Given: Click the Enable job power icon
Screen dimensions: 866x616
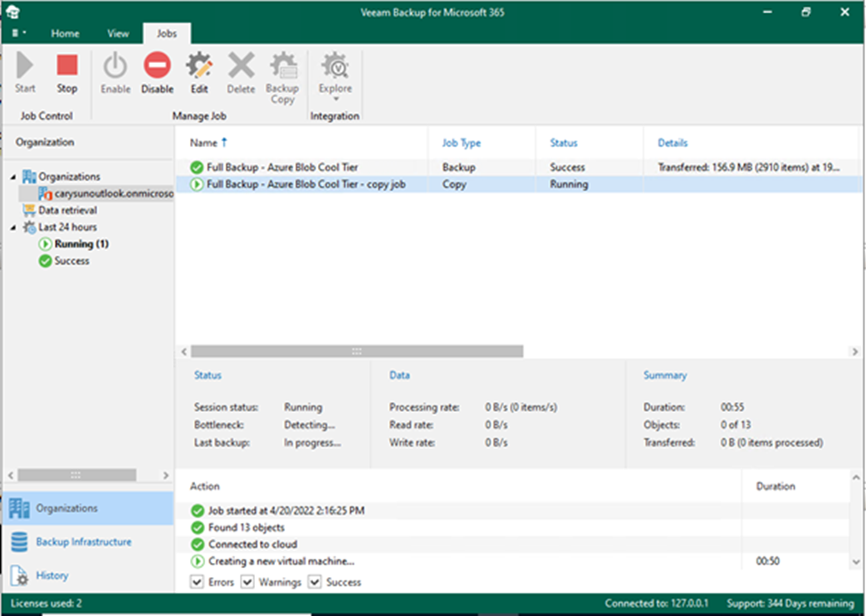Looking at the screenshot, I should (115, 65).
